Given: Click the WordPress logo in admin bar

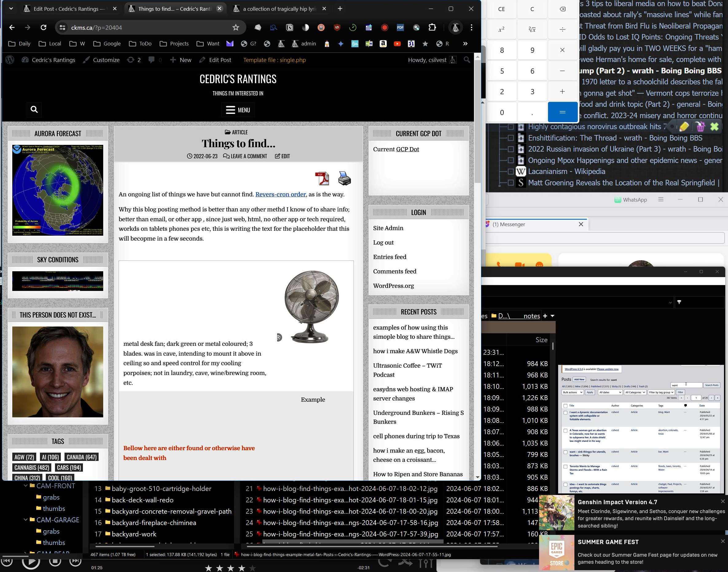Looking at the screenshot, I should click(x=10, y=60).
